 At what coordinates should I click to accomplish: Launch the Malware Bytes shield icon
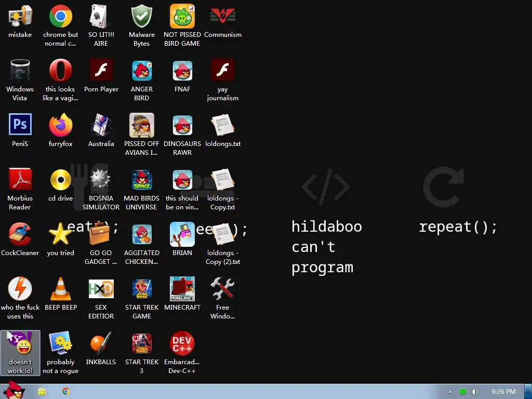click(141, 16)
